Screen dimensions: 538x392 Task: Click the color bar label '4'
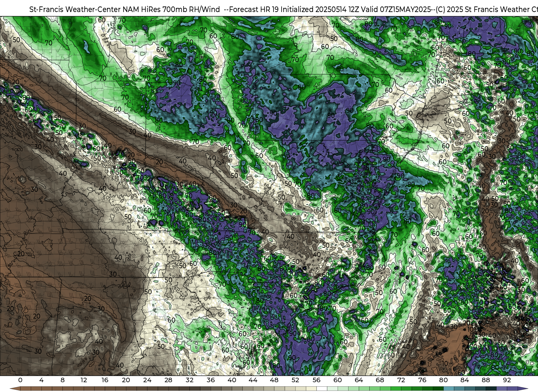41,380
